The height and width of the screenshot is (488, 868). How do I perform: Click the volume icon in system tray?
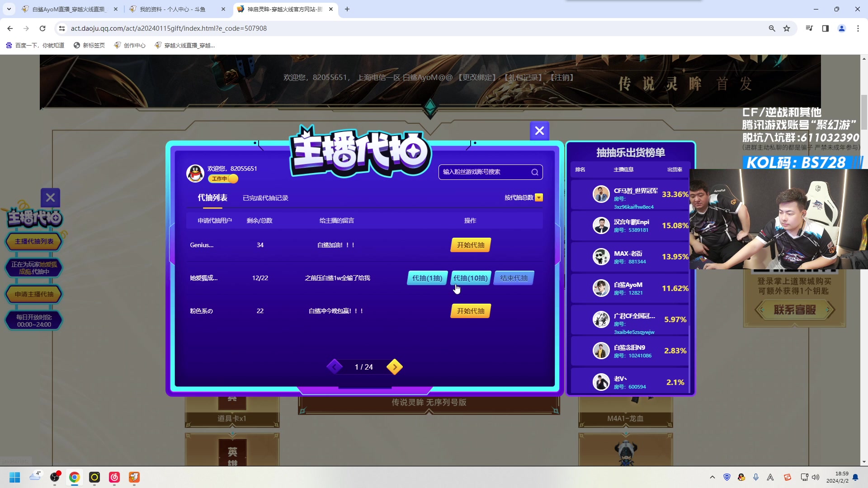pos(816,477)
